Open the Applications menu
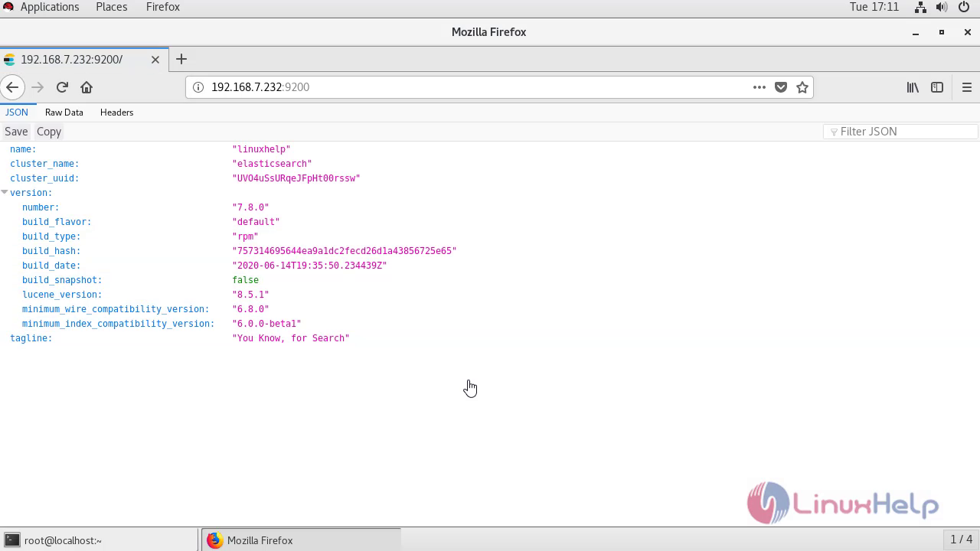 coord(50,7)
